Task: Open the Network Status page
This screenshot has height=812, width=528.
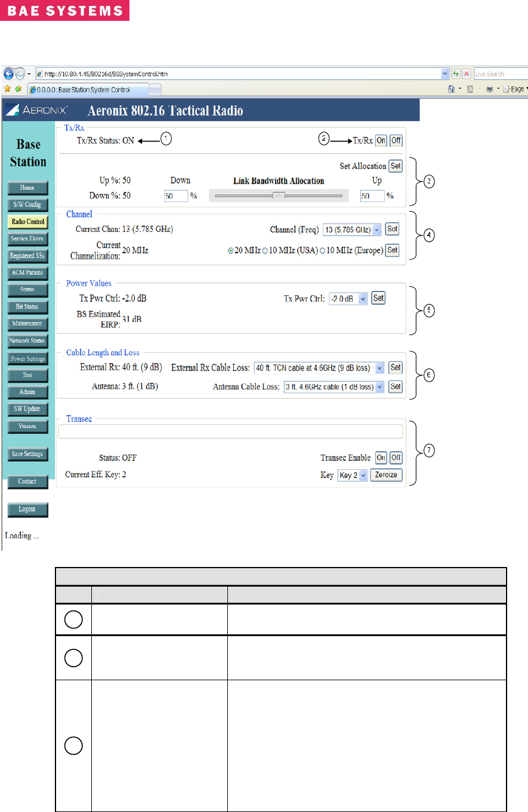Action: tap(27, 341)
